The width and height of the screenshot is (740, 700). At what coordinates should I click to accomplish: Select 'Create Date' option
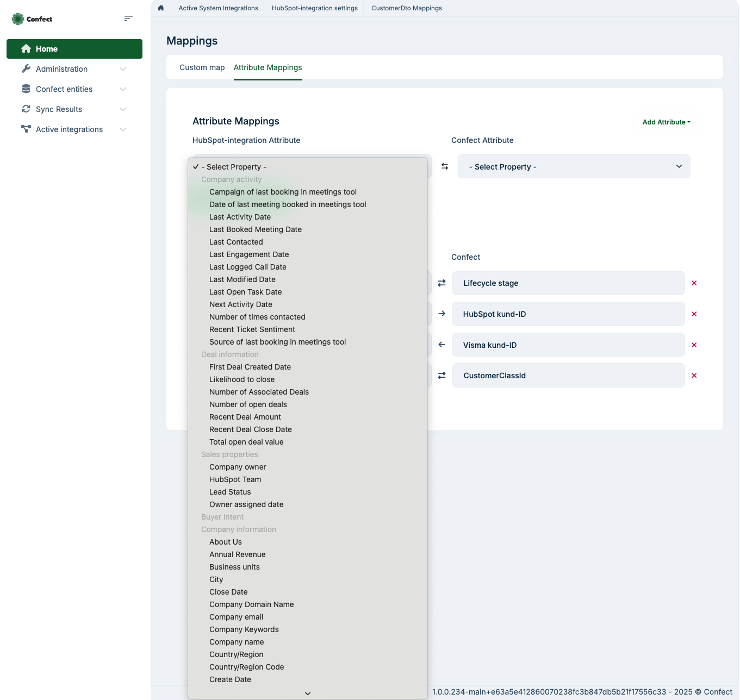tap(307, 679)
